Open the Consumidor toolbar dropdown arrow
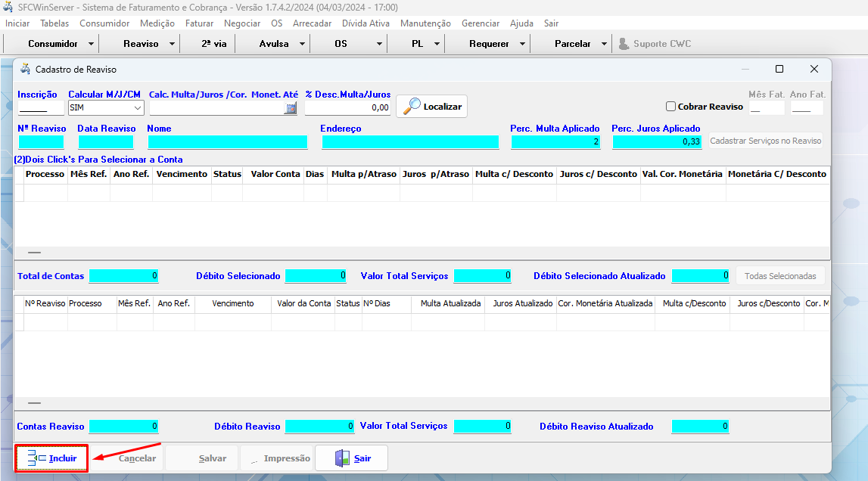The width and height of the screenshot is (868, 481). click(89, 44)
